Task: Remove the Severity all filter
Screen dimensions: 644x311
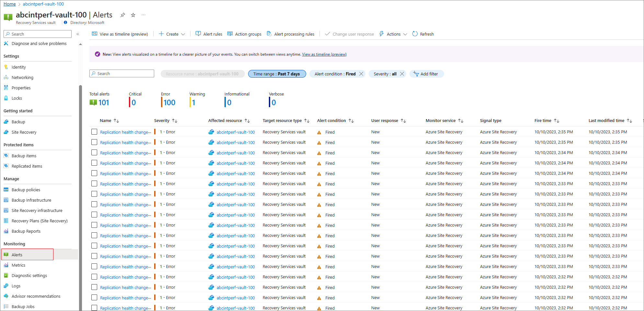Action: [x=402, y=74]
